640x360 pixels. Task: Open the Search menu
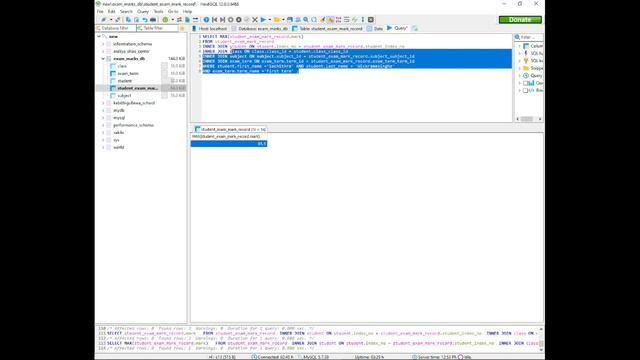point(126,11)
